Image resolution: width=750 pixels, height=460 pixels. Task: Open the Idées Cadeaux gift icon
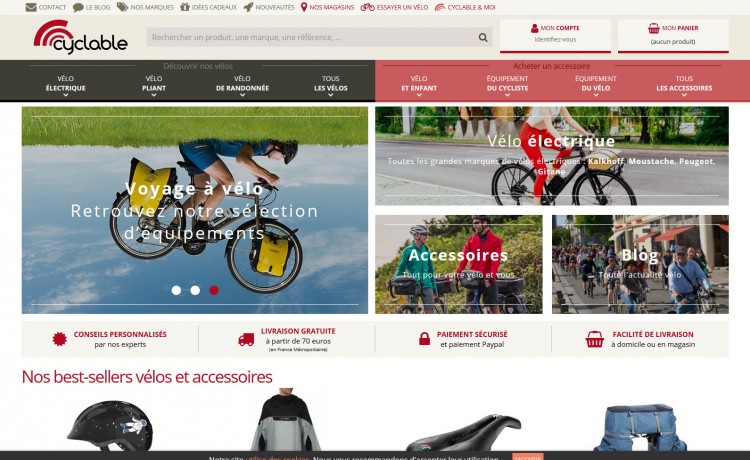tap(185, 7)
